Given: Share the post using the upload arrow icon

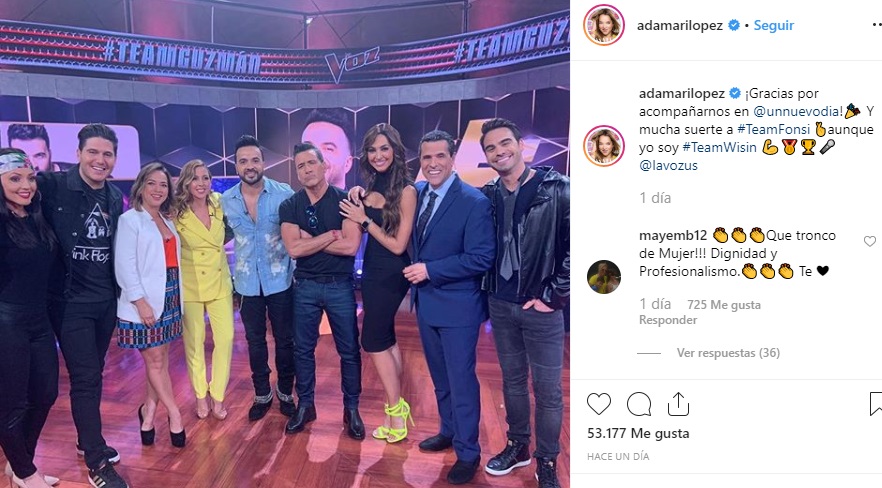Looking at the screenshot, I should (678, 404).
